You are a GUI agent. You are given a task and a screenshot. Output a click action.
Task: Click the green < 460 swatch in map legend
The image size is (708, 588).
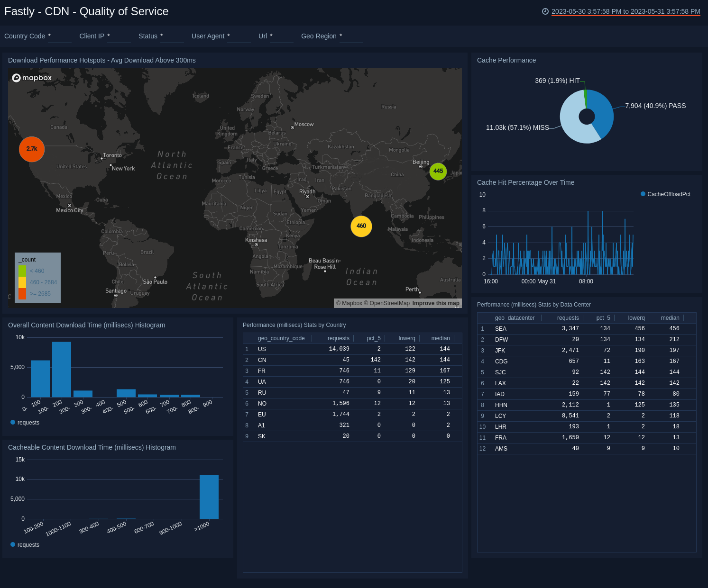tap(22, 271)
